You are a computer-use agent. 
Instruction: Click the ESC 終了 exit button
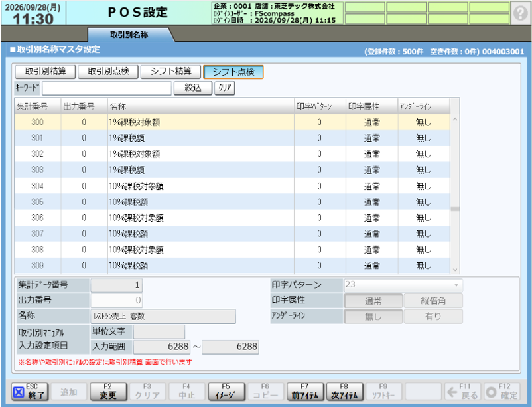point(30,392)
